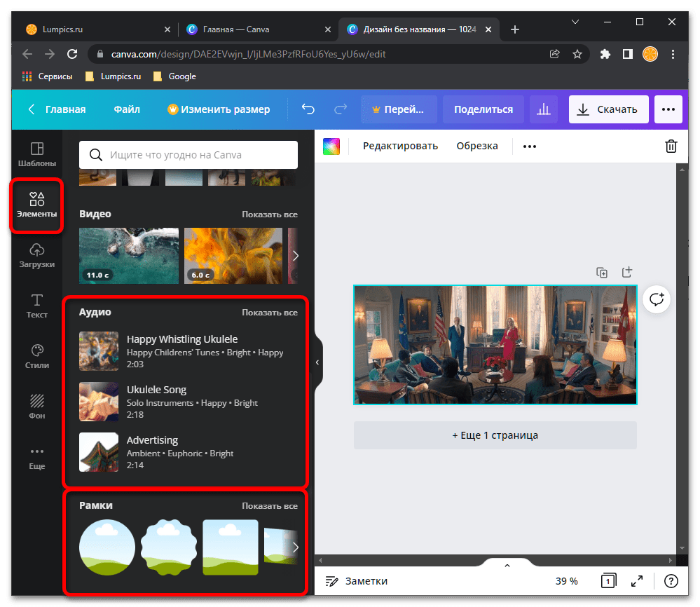Reload the browser page

[x=72, y=54]
